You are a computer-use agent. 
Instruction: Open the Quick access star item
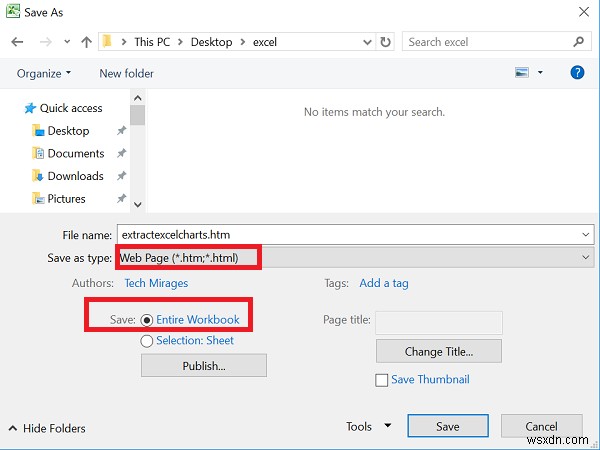[29, 108]
